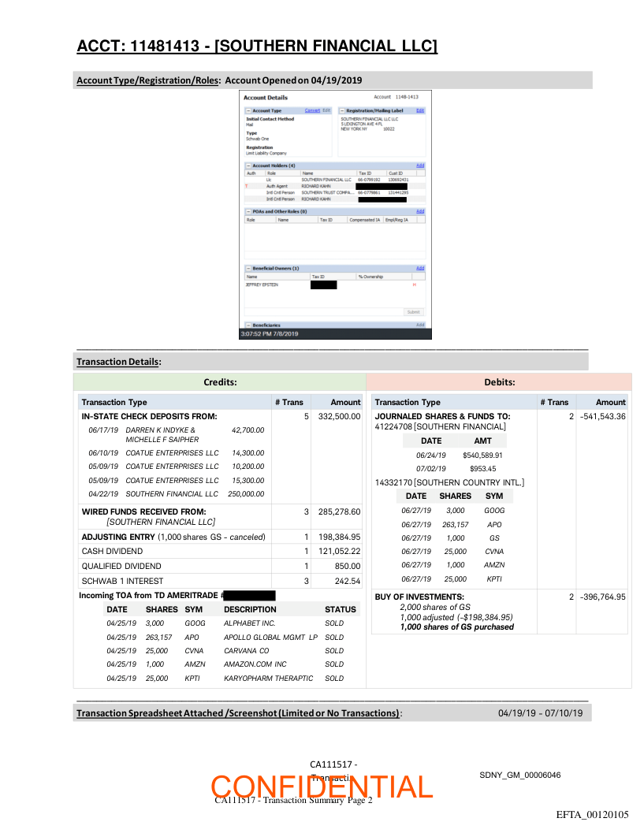Image resolution: width=644 pixels, height=833 pixels.
Task: Collapse the Beneficiaries section
Action: click(x=248, y=325)
